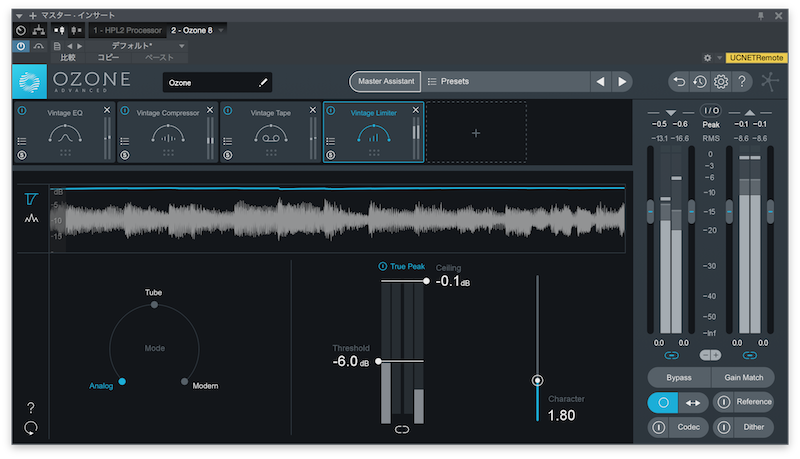This screenshot has height=459, width=800.
Task: Select waveform display view icon
Action: click(31, 219)
